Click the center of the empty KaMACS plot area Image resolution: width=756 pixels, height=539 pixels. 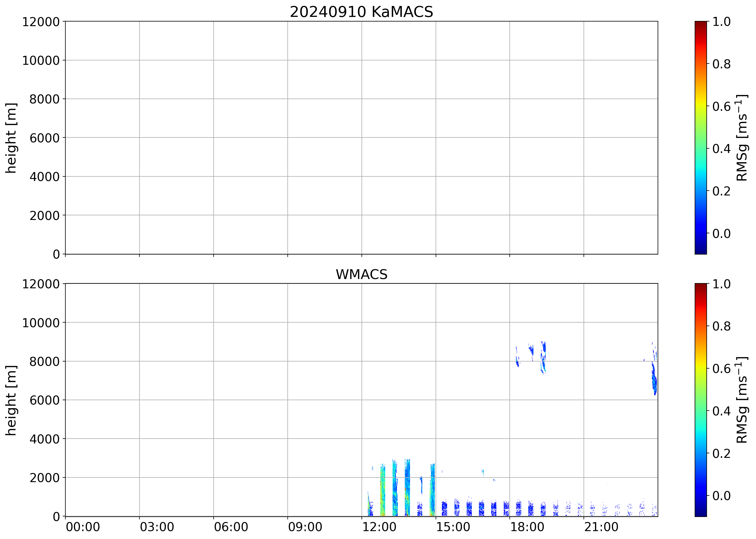[x=361, y=138]
